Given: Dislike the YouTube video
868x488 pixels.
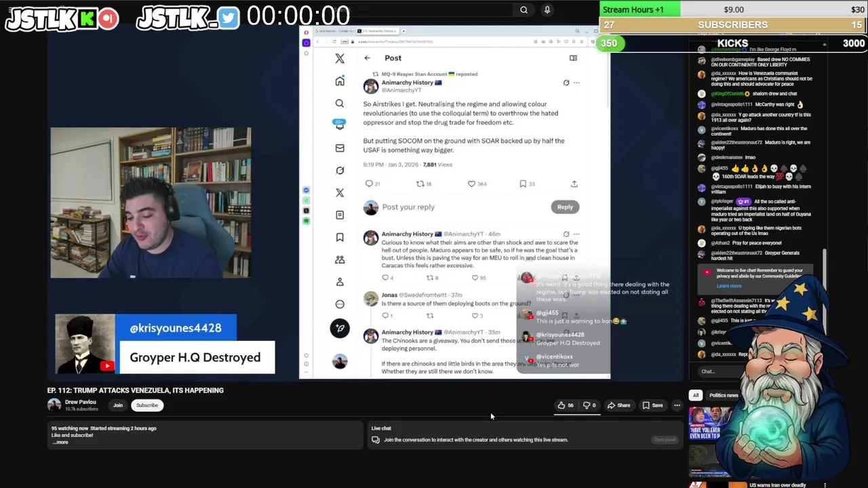Looking at the screenshot, I should pos(589,405).
